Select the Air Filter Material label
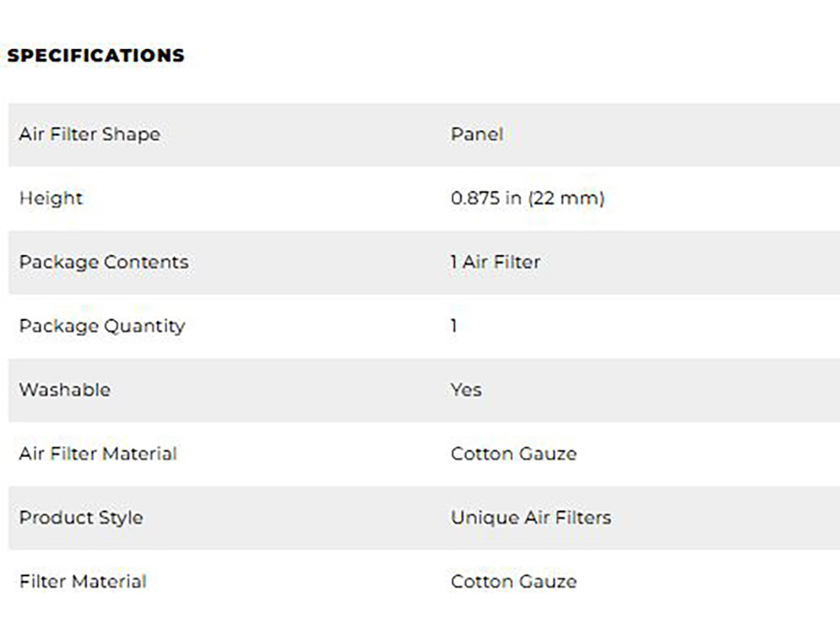Image resolution: width=840 pixels, height=630 pixels. (97, 454)
